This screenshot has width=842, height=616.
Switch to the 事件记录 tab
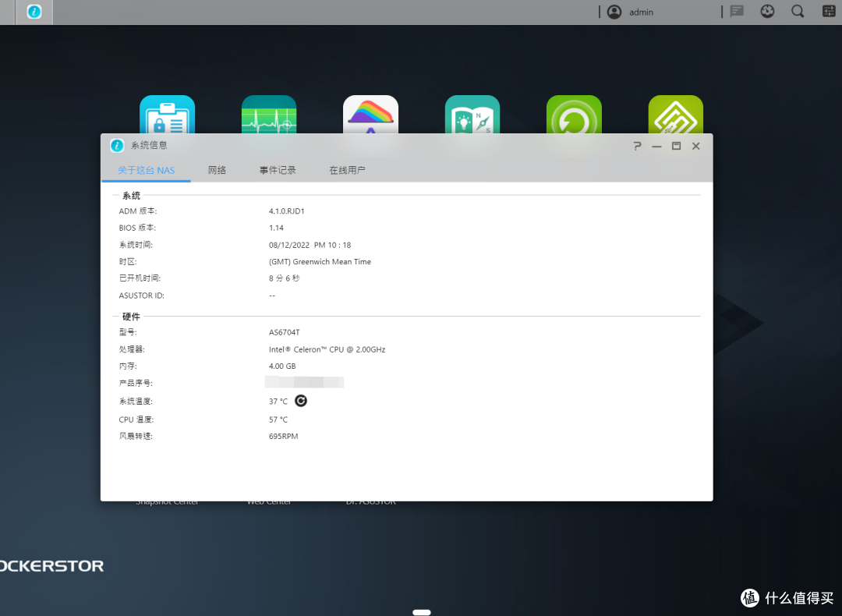[x=278, y=170]
